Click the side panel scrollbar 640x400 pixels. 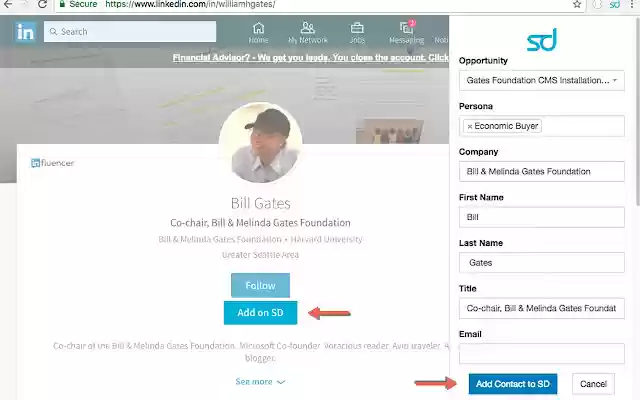(637, 110)
